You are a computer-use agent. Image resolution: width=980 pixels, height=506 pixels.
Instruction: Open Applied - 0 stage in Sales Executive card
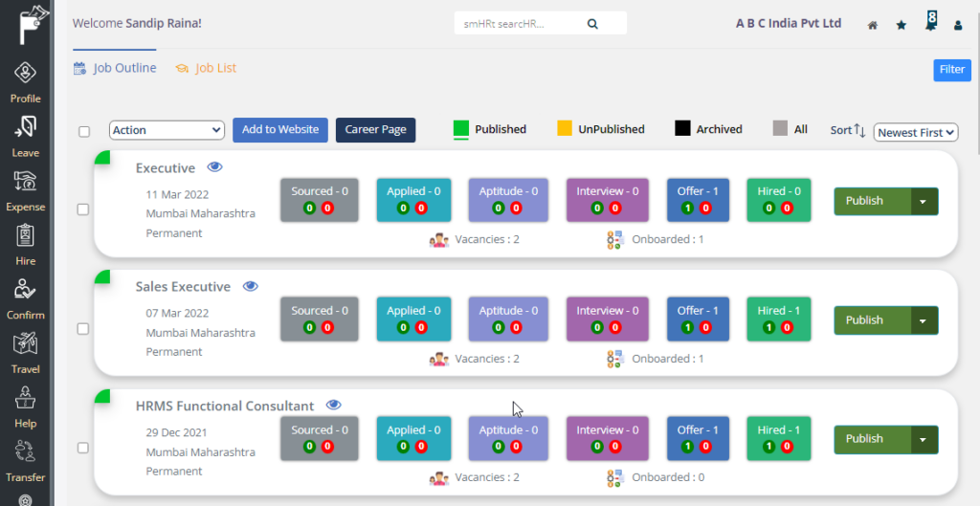(x=413, y=319)
